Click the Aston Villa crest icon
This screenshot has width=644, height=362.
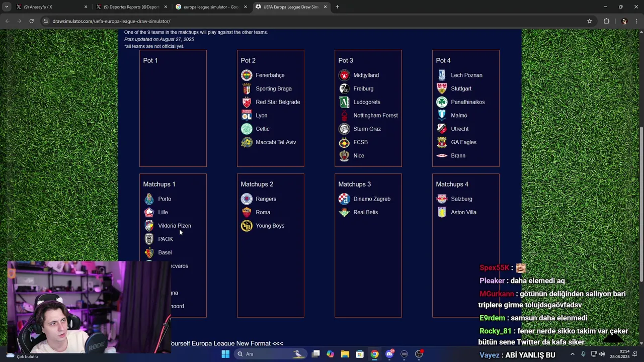(x=442, y=213)
